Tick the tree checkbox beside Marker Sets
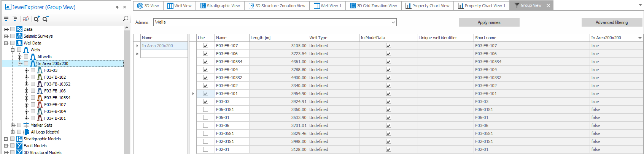The image size is (644, 154). coord(19,125)
